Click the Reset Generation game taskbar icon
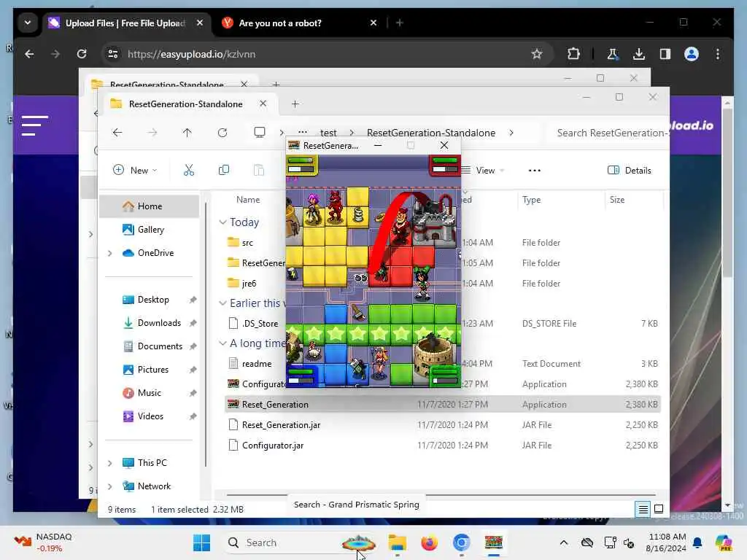Viewport: 747px width, 560px height. [494, 542]
